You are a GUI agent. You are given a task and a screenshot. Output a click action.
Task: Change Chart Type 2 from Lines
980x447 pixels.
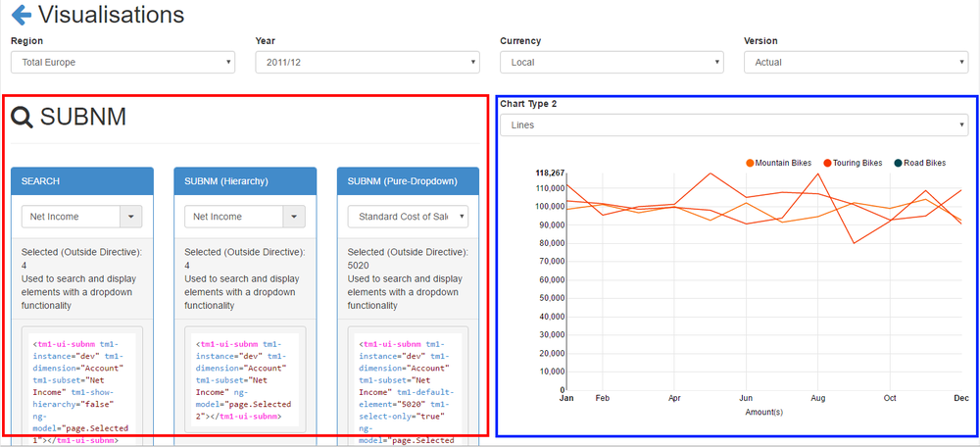click(x=733, y=125)
